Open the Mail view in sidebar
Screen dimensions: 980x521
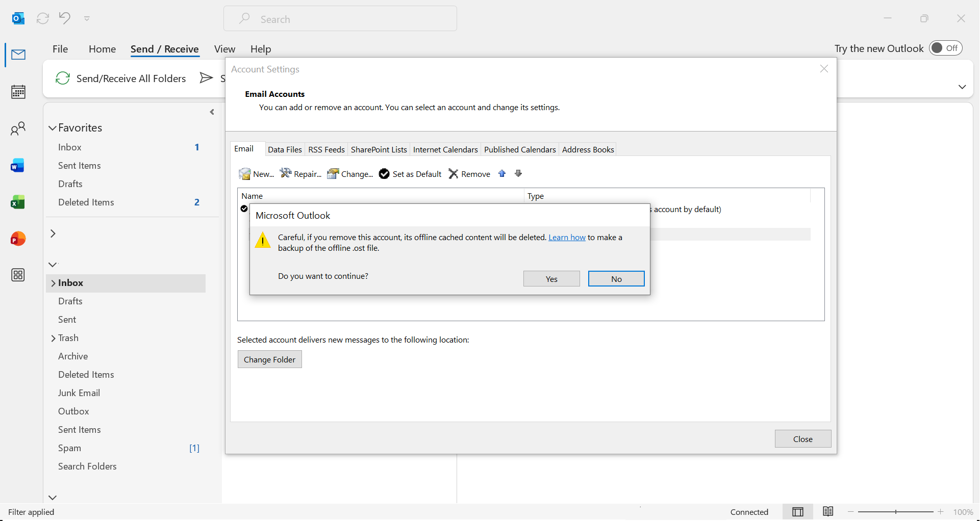pyautogui.click(x=18, y=55)
